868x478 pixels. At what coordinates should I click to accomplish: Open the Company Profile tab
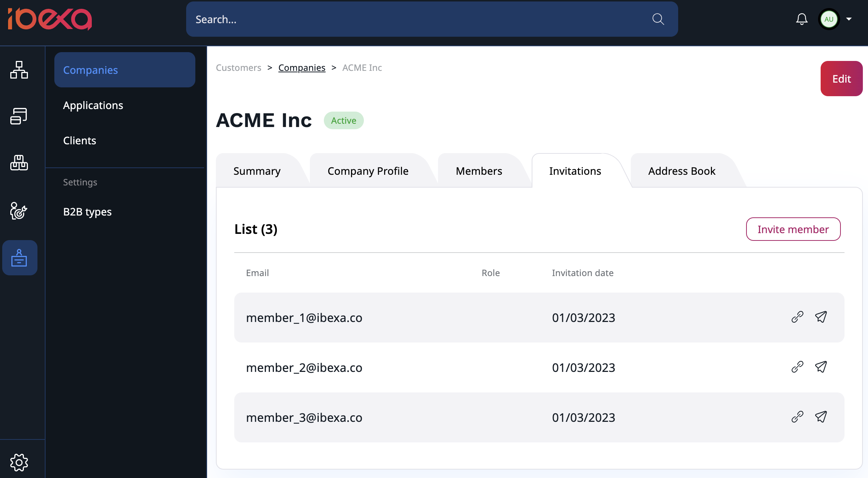(x=368, y=171)
